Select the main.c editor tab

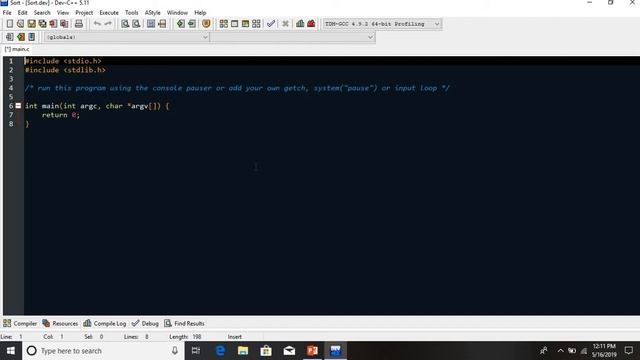[x=17, y=49]
